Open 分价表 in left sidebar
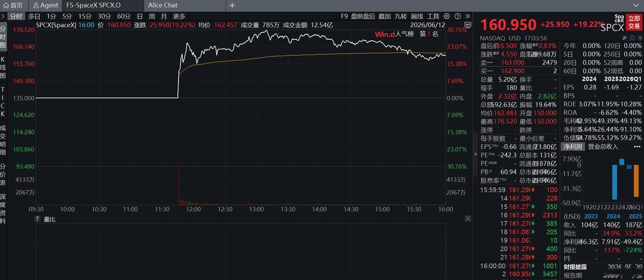This screenshot has width=644, height=280. point(3,174)
